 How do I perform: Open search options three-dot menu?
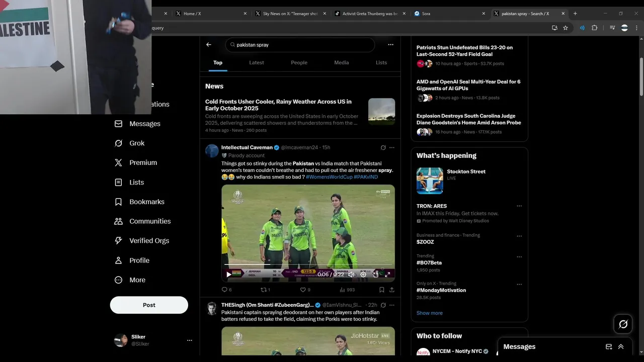(390, 45)
